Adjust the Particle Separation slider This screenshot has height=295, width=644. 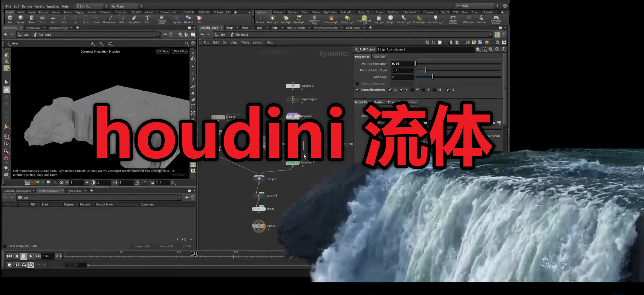tap(458, 64)
